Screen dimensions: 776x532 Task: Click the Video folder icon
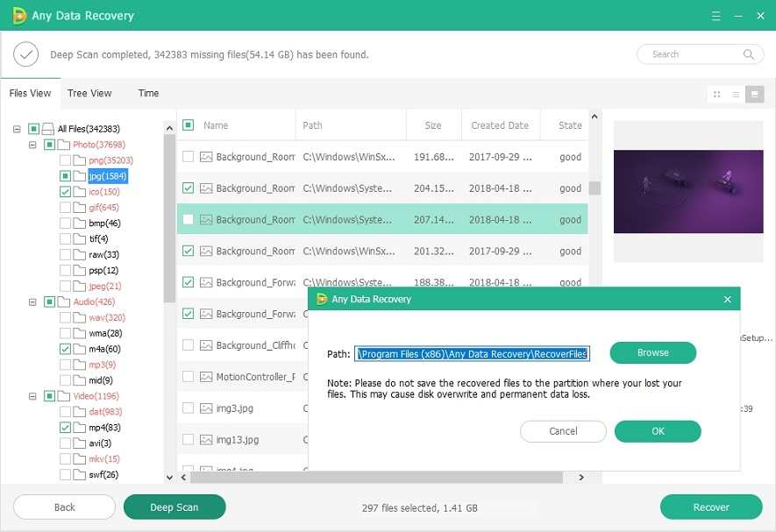[x=63, y=396]
